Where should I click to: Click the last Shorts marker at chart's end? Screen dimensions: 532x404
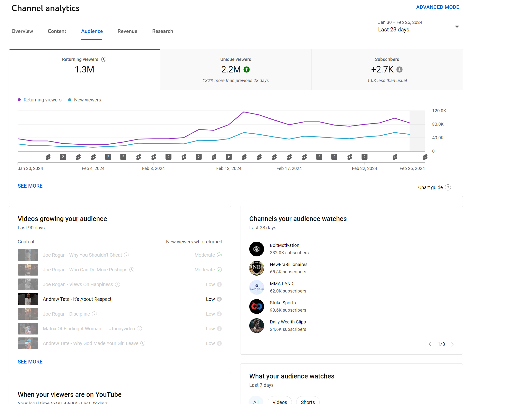(425, 157)
